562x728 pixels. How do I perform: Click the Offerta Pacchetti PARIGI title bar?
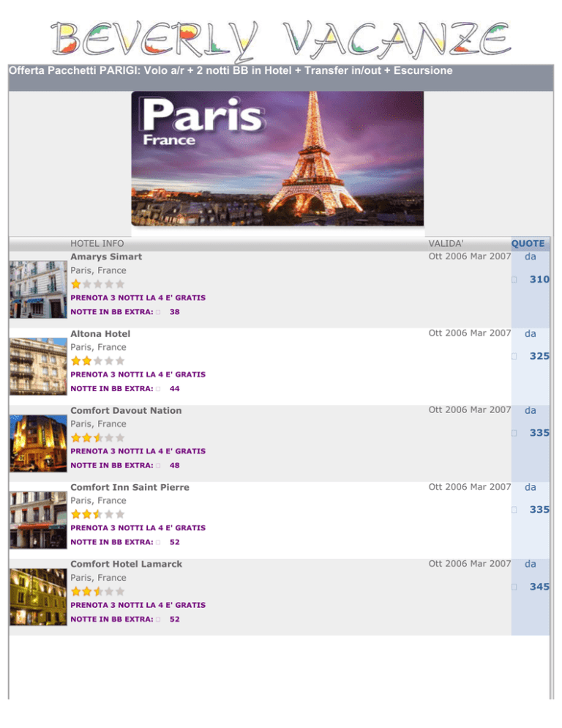[x=230, y=71]
